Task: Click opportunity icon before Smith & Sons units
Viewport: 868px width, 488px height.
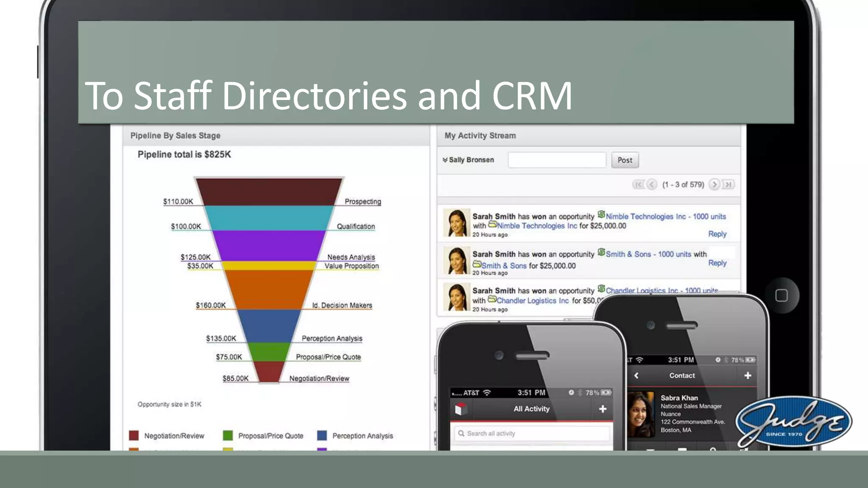Action: pyautogui.click(x=601, y=252)
